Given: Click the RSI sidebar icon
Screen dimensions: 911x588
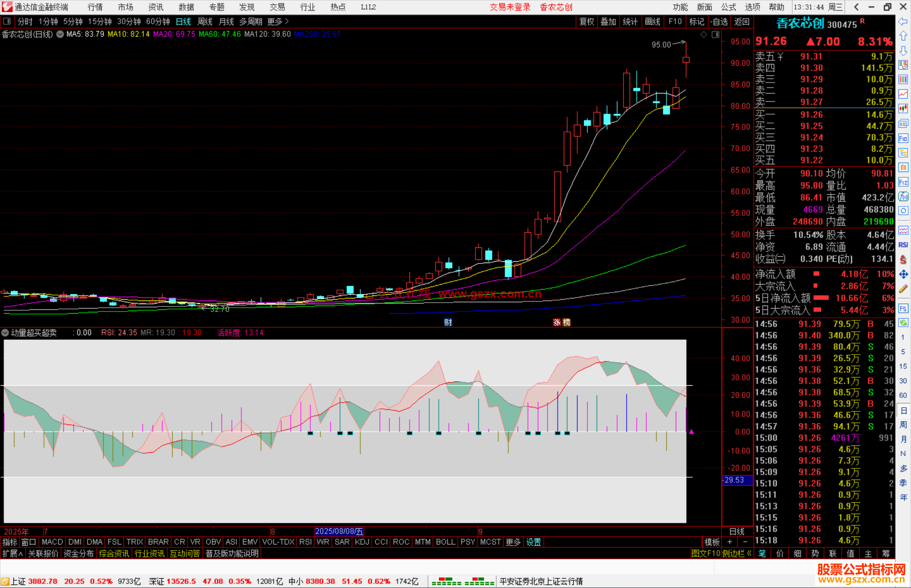Looking at the screenshot, I should pos(903,245).
